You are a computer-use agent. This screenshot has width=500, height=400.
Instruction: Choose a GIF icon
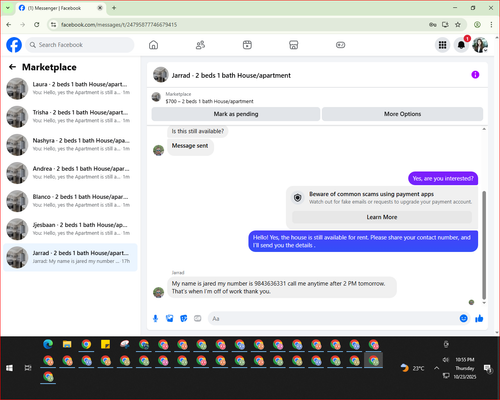pyautogui.click(x=198, y=319)
